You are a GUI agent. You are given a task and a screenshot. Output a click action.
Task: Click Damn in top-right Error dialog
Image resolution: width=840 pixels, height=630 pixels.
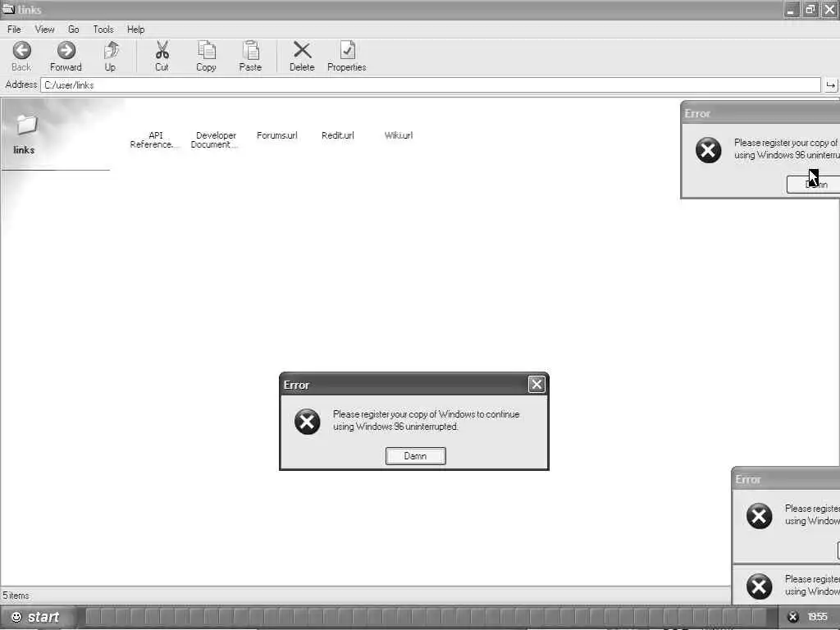[x=813, y=184]
